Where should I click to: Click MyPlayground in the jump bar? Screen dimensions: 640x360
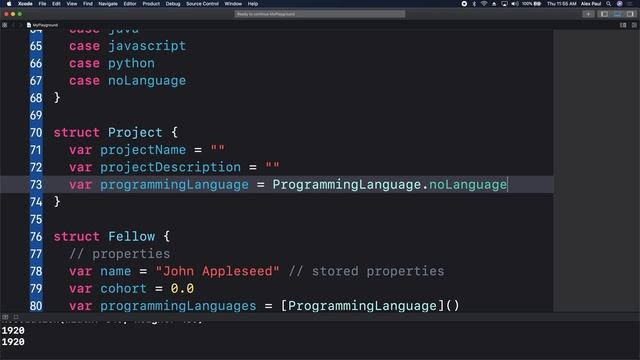42,25
